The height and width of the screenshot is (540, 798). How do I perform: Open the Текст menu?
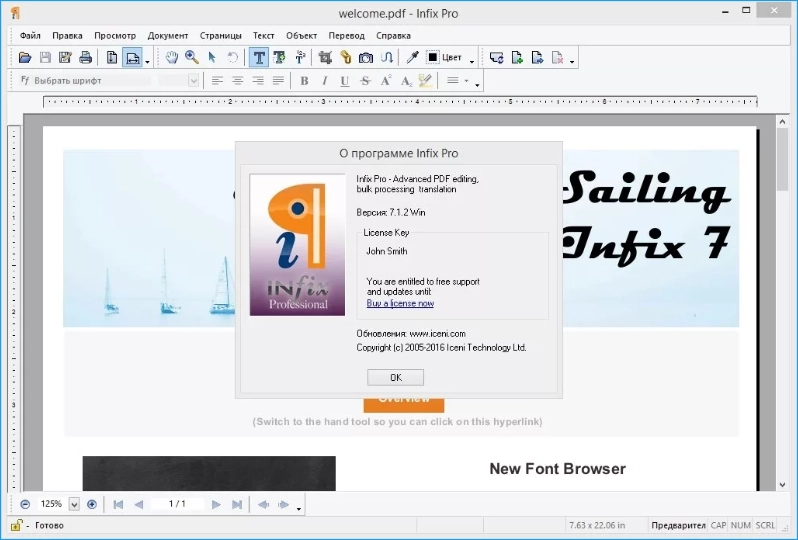[264, 36]
